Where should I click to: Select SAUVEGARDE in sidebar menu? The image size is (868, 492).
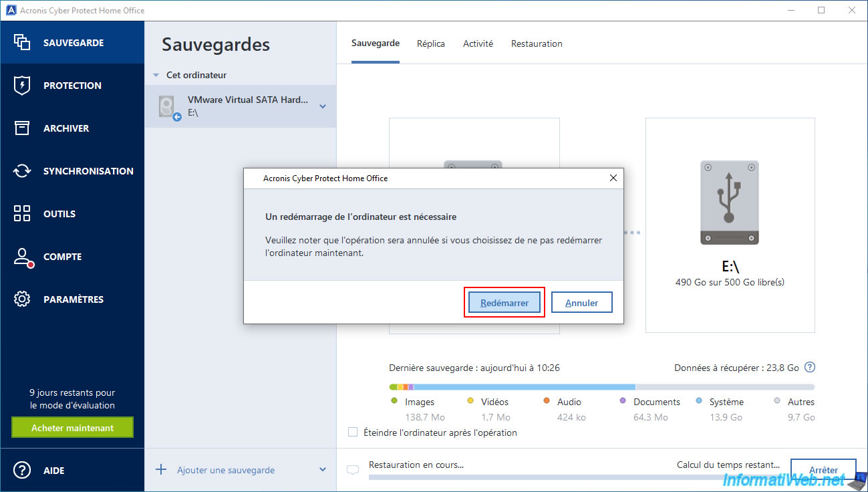click(74, 43)
